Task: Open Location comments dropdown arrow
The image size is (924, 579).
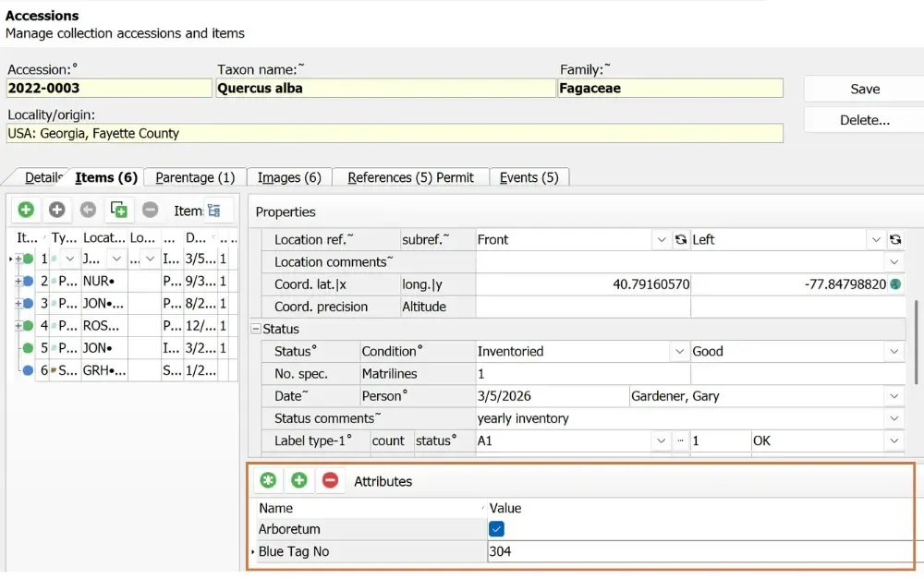Action: click(894, 262)
